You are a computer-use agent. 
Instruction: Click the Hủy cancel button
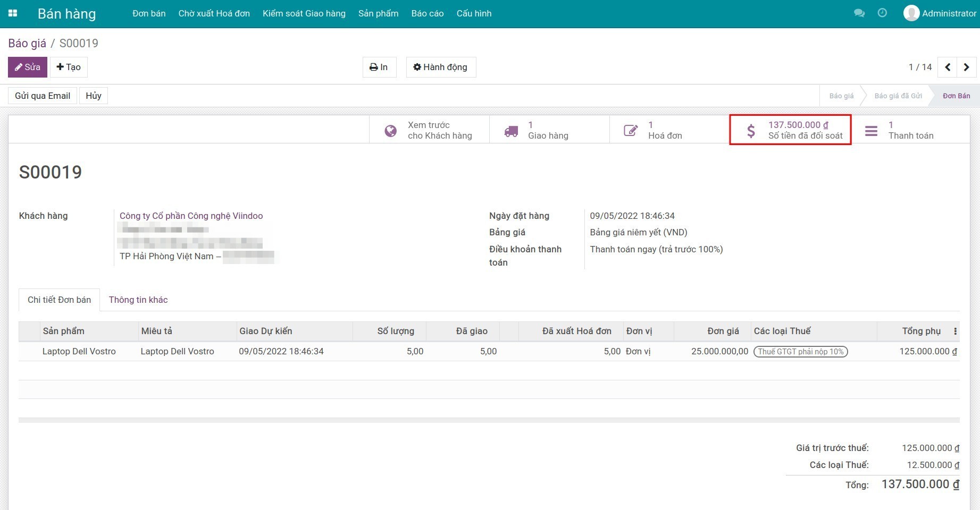[x=94, y=96]
